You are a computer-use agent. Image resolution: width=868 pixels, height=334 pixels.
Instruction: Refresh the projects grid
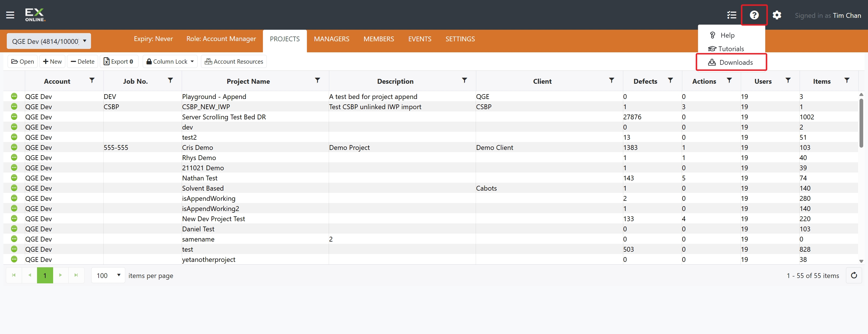pyautogui.click(x=854, y=275)
